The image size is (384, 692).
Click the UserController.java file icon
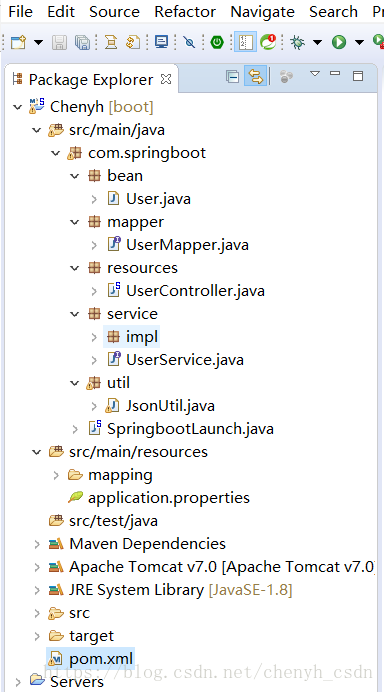coord(114,290)
